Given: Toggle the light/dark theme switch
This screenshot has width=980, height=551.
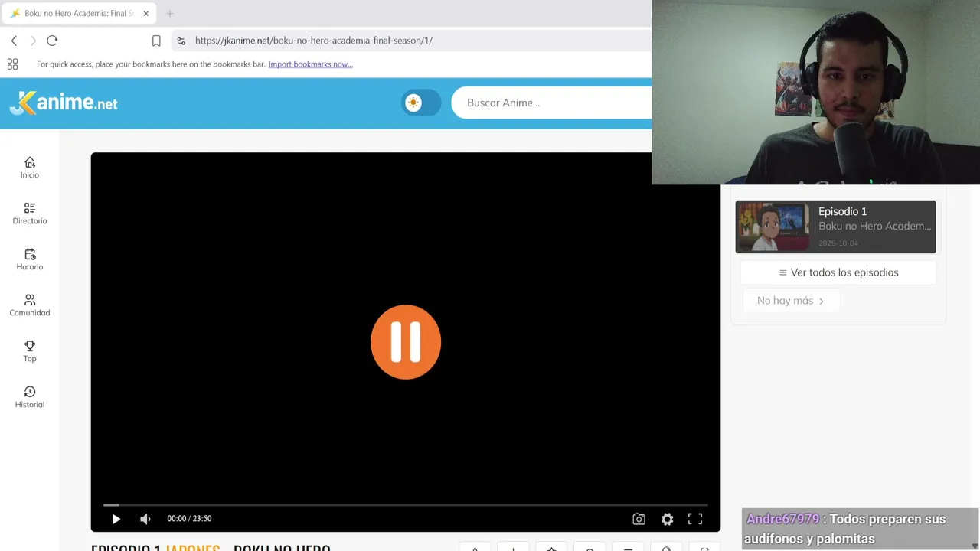Looking at the screenshot, I should tap(421, 103).
